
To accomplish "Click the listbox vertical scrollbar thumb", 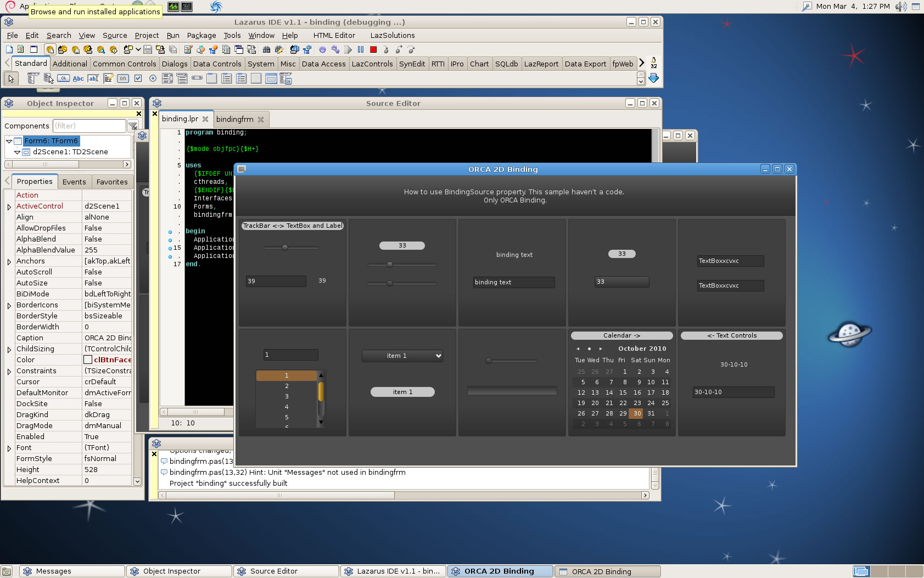I will [321, 392].
